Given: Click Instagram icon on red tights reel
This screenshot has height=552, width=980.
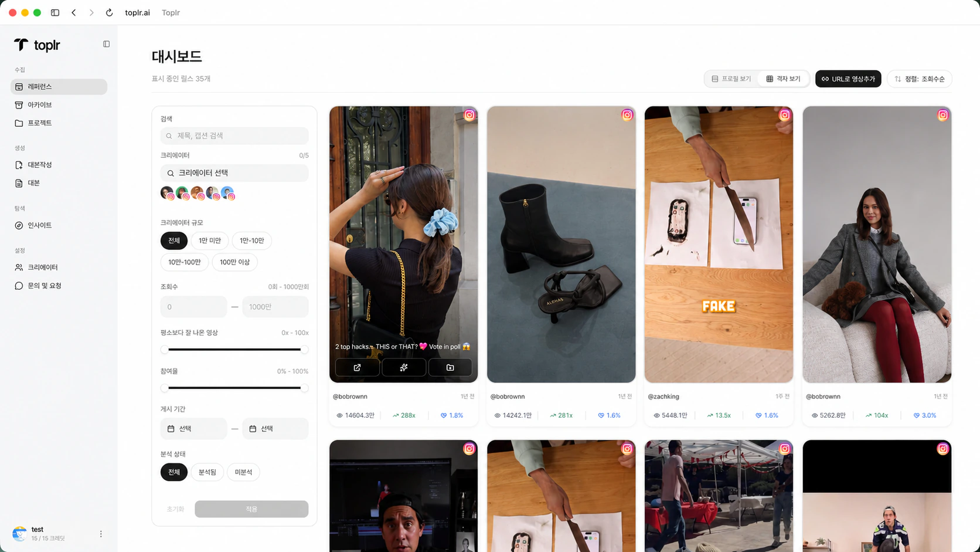Looking at the screenshot, I should coord(942,115).
